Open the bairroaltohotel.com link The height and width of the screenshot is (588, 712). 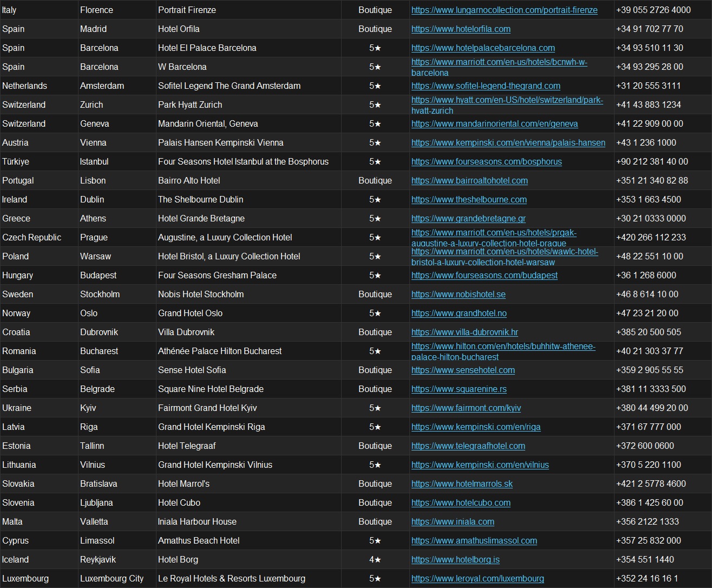tap(469, 180)
